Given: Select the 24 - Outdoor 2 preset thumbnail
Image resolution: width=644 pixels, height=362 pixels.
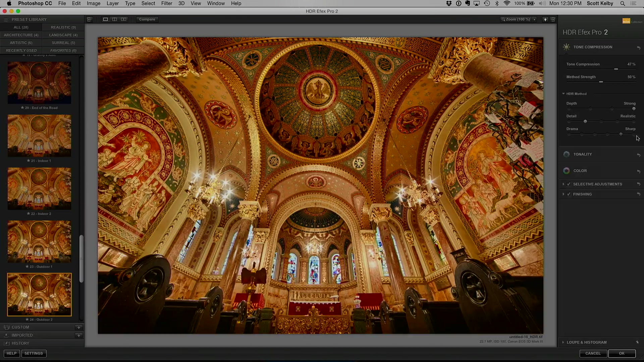Looking at the screenshot, I should pyautogui.click(x=39, y=295).
